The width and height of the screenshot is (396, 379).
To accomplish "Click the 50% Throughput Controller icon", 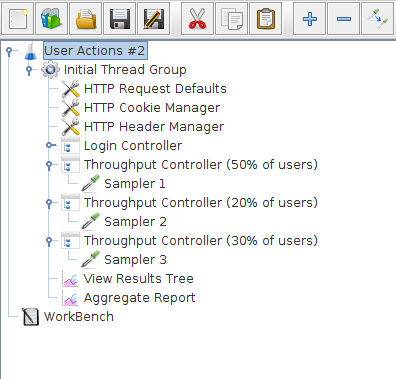I will click(x=70, y=165).
